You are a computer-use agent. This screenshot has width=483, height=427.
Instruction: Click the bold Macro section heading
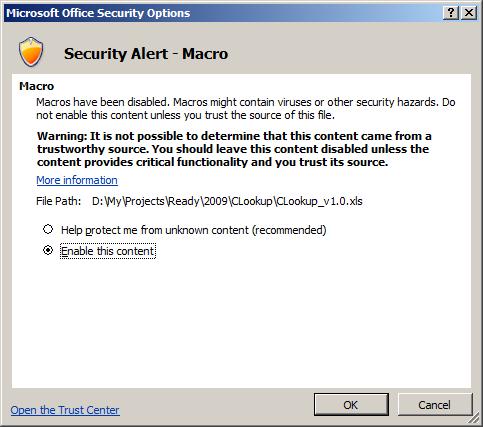[x=37, y=86]
